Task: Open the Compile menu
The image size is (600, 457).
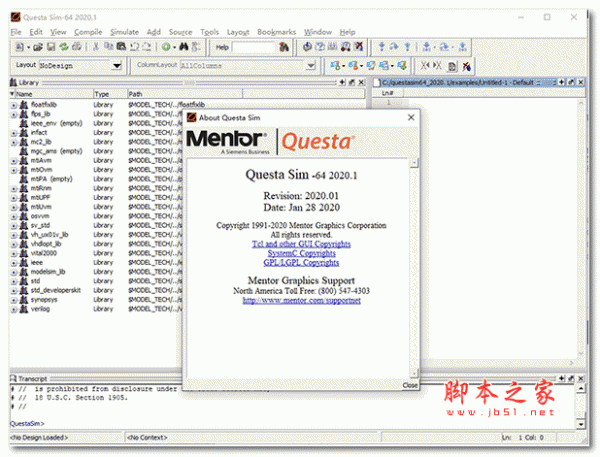Action: (88, 32)
